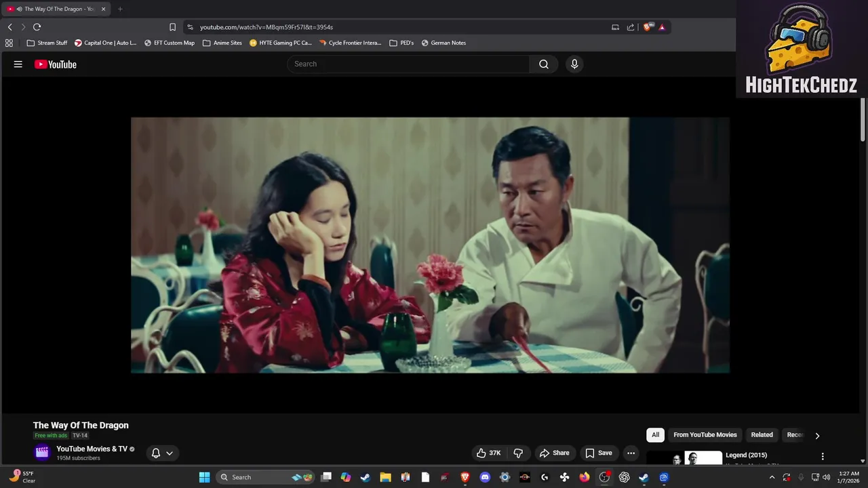Launch Brave browser from taskbar
868x488 pixels.
(x=465, y=477)
